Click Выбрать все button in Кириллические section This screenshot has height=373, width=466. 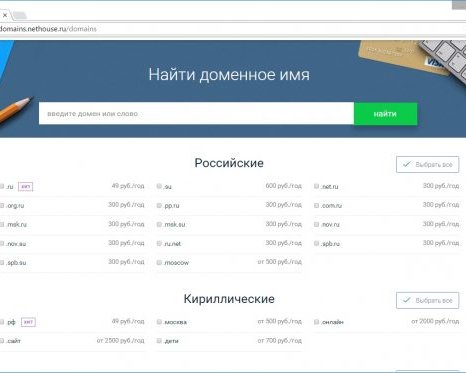pyautogui.click(x=427, y=300)
